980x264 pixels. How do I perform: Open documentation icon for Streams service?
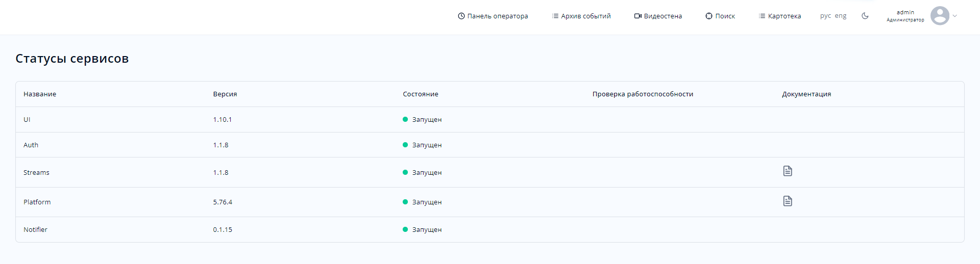788,171
